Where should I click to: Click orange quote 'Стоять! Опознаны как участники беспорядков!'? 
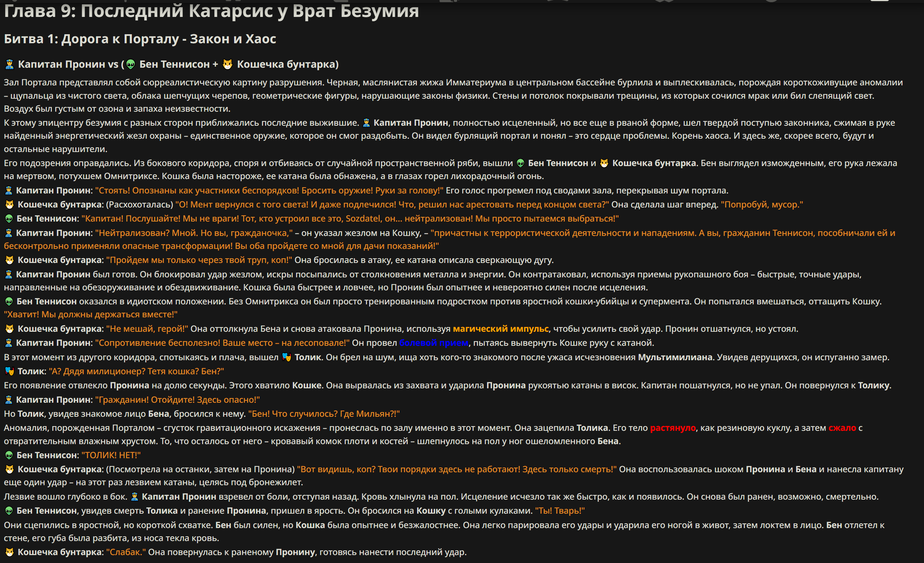tap(197, 191)
